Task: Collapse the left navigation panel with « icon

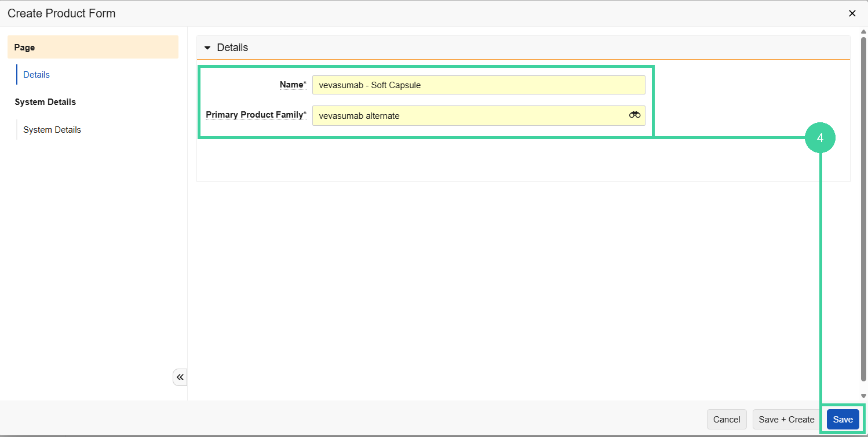Action: [x=180, y=377]
